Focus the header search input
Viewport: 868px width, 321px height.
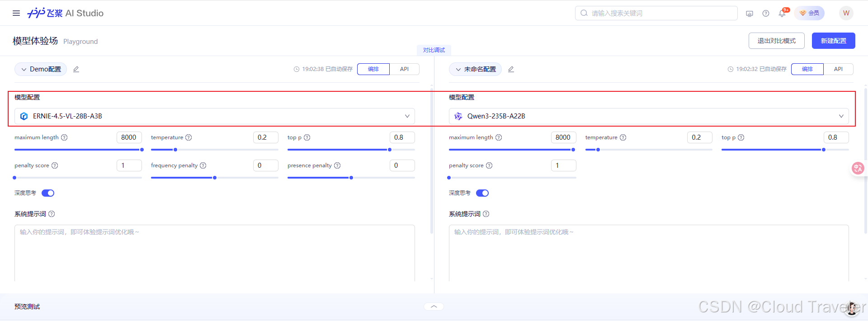[656, 13]
